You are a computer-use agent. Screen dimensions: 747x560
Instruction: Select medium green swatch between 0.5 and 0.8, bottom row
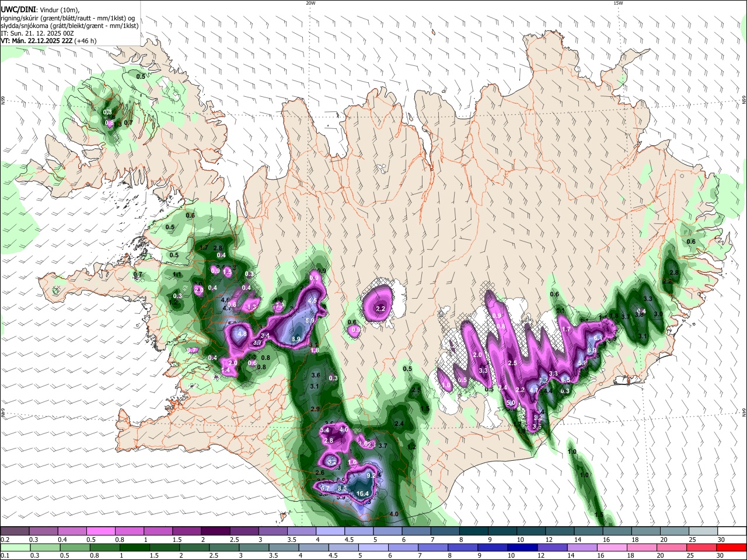(x=75, y=547)
